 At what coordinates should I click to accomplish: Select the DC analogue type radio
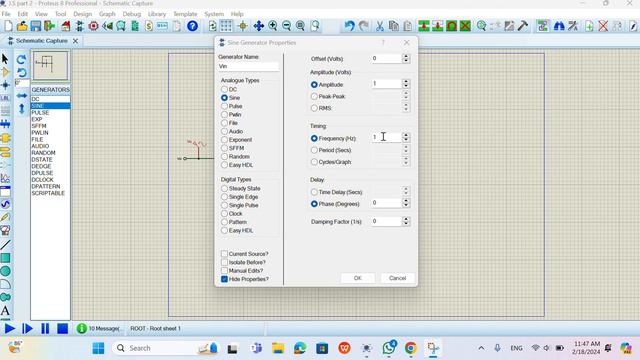click(224, 89)
